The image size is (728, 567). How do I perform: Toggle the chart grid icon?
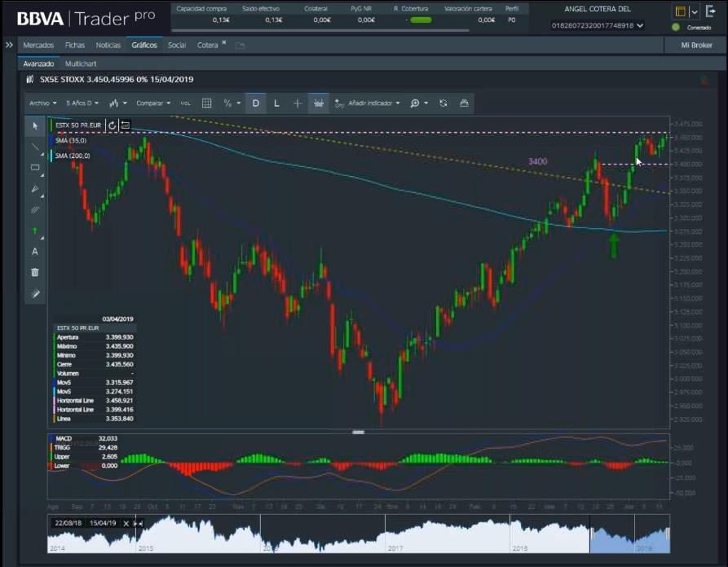(207, 103)
